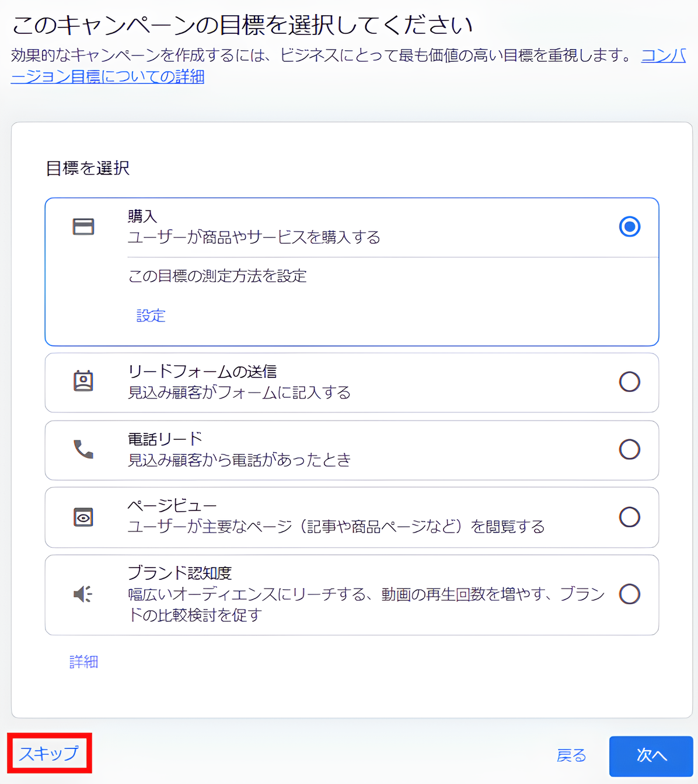Click the phone icon next to 電話リード
698x784 pixels.
point(83,449)
